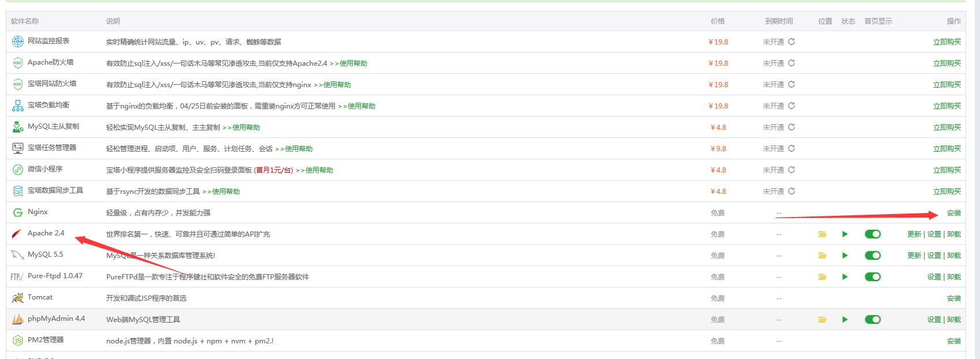Click the phpMyAdmin sailboat icon
This screenshot has height=359, width=980.
(x=18, y=319)
